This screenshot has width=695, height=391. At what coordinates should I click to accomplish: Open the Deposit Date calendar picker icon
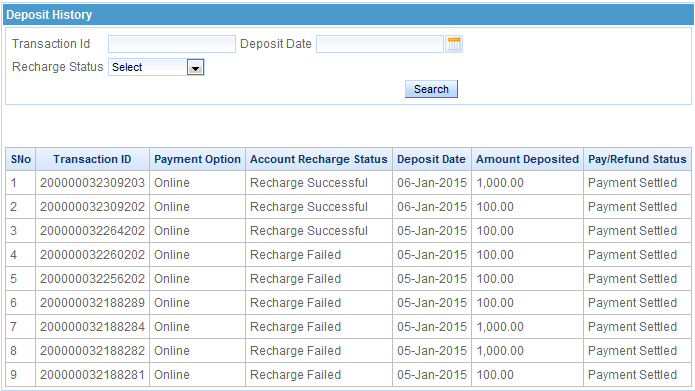[454, 44]
